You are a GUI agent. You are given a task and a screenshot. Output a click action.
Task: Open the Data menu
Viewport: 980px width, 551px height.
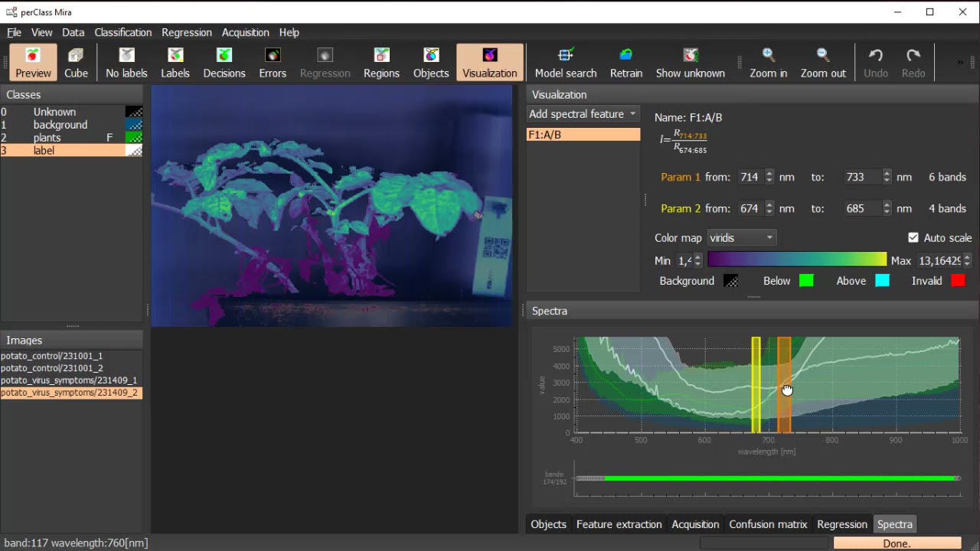point(73,32)
